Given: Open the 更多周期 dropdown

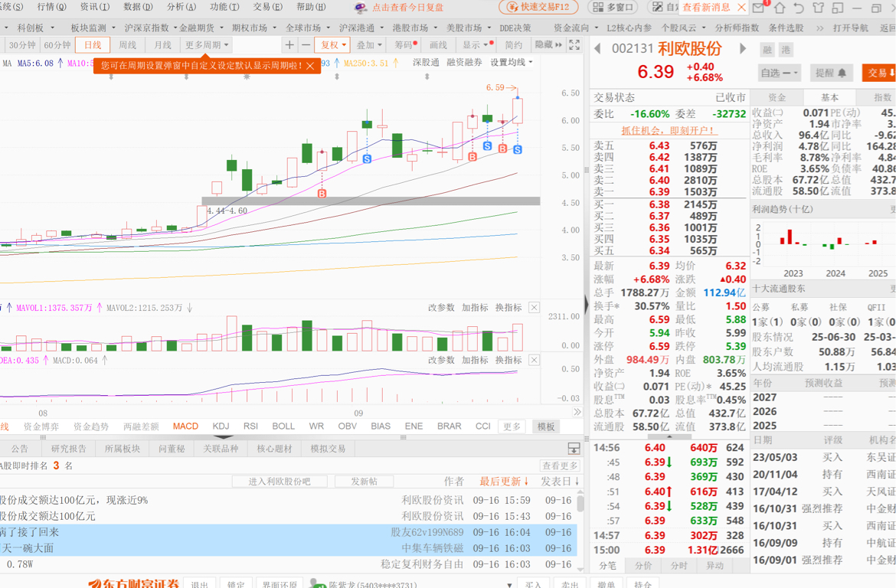Looking at the screenshot, I should 206,44.
